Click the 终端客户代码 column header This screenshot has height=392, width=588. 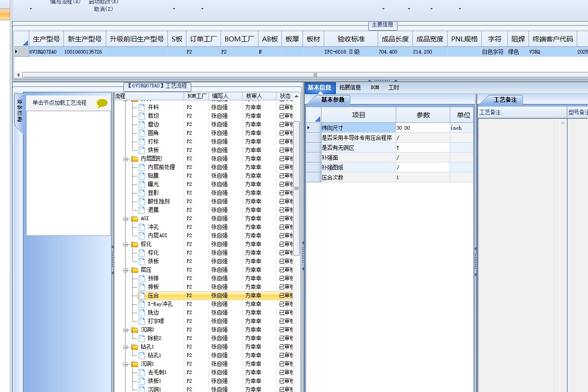[553, 39]
